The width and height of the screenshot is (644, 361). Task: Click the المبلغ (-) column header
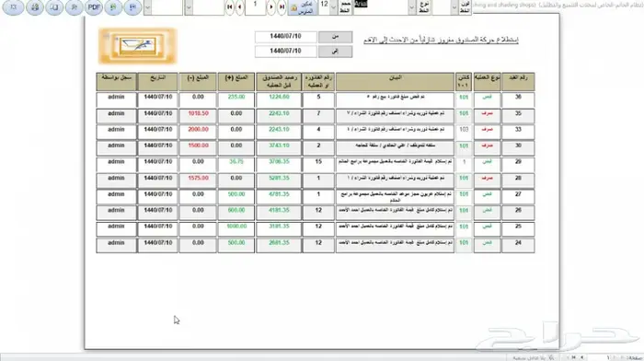point(198,82)
